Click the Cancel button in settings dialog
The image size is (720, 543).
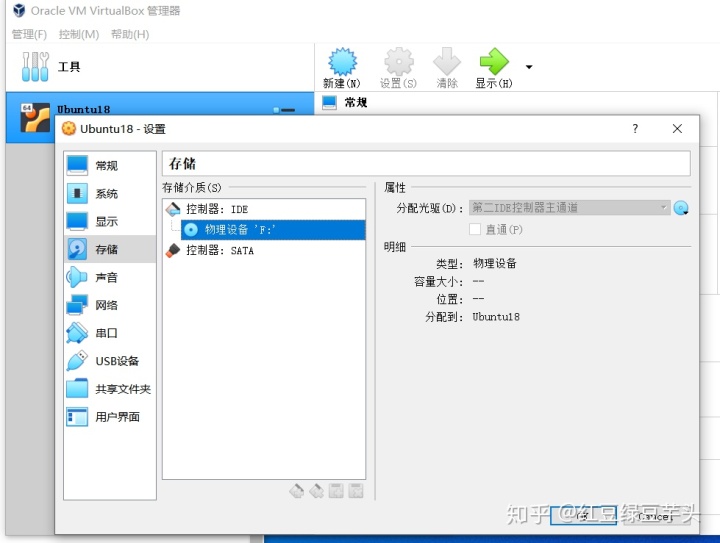click(x=656, y=516)
